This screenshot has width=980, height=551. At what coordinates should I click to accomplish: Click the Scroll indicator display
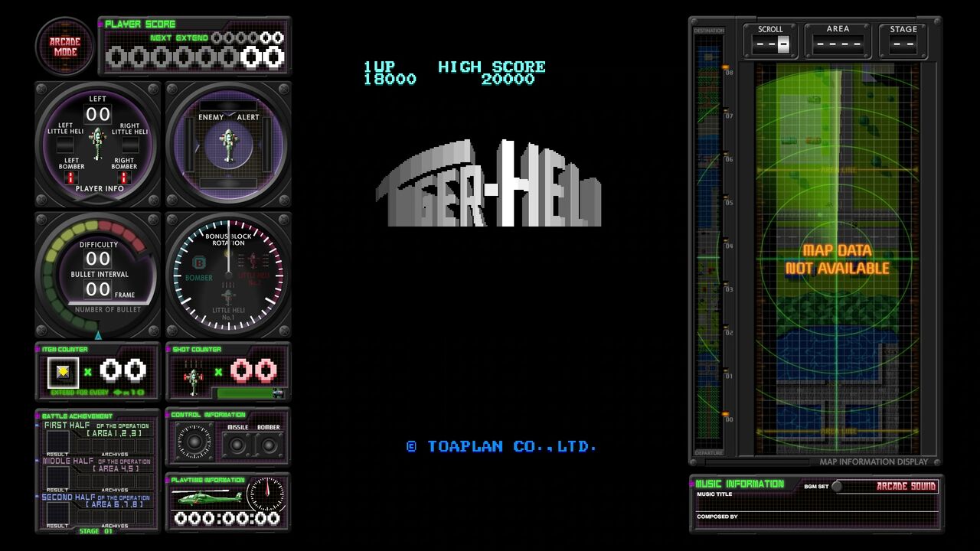(770, 44)
